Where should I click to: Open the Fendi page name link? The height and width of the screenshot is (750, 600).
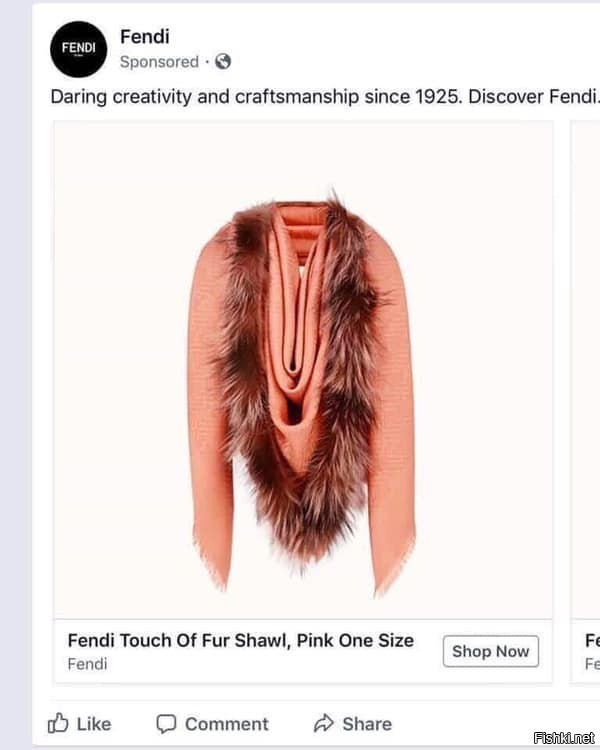tap(144, 37)
